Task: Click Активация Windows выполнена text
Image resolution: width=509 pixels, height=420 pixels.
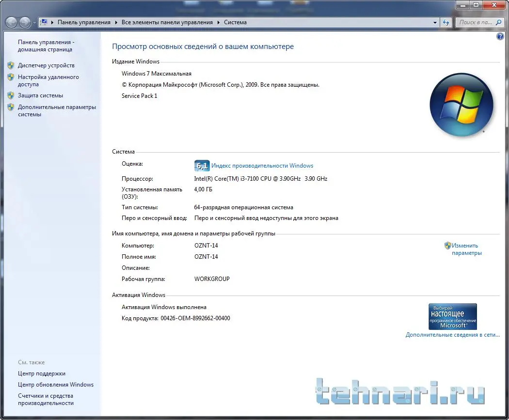Action: pos(164,307)
